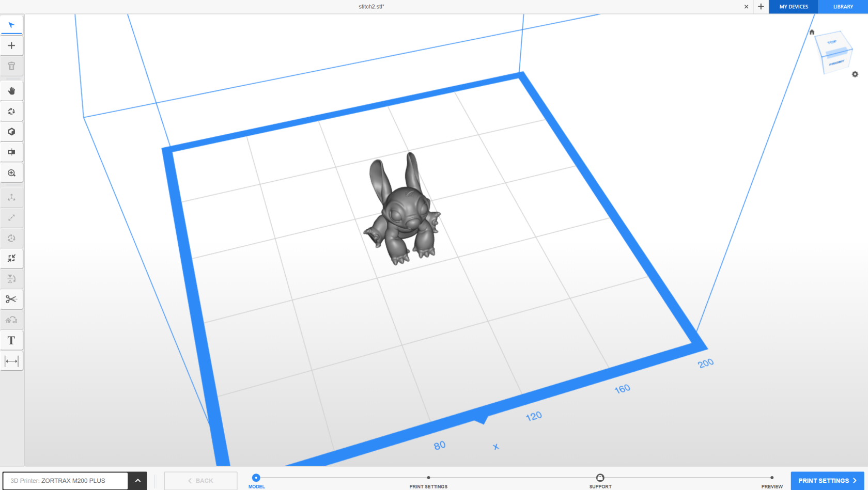Click the TOP face of view cube
Image resolution: width=868 pixels, height=490 pixels.
tap(831, 42)
